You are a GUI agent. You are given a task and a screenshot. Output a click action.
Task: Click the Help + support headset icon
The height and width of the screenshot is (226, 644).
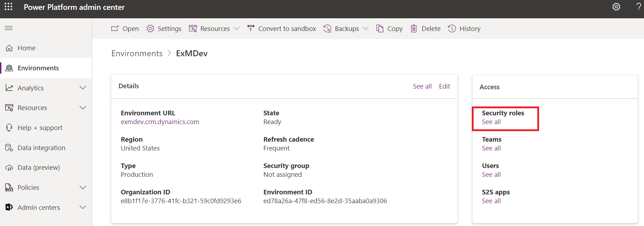point(9,128)
